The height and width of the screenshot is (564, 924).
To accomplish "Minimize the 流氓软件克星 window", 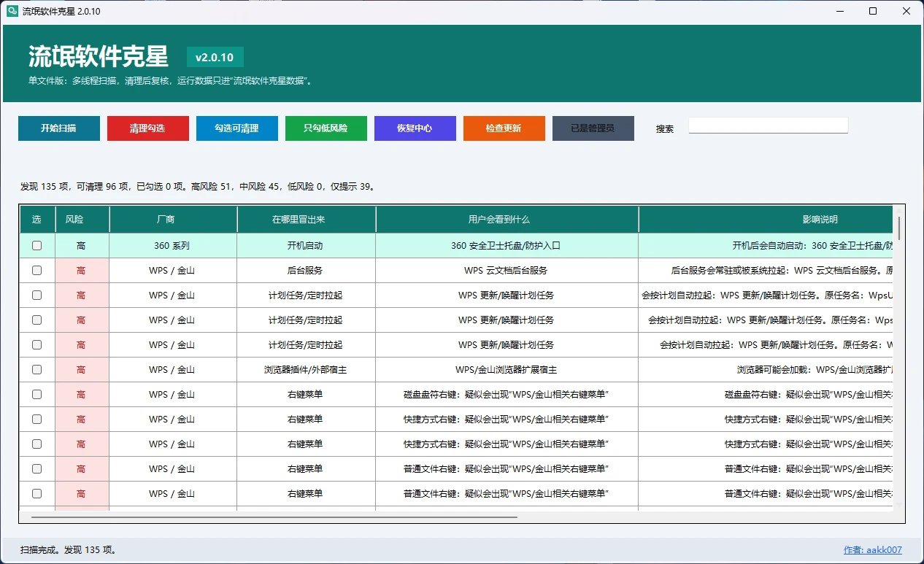I will 840,12.
